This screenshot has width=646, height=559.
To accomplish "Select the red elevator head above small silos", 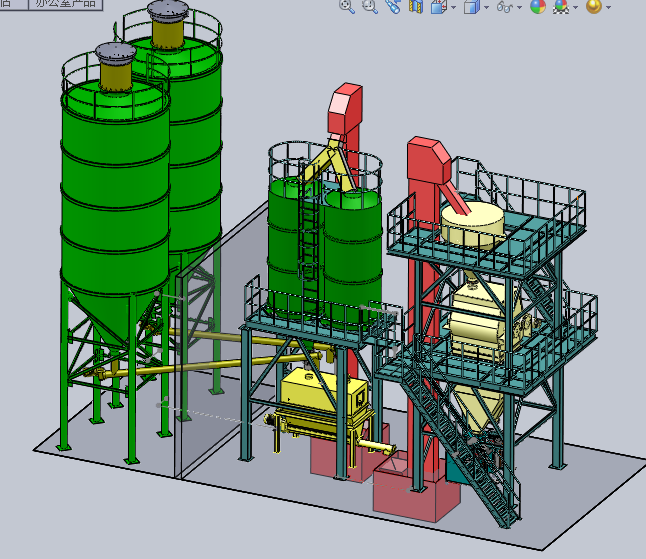I will [x=345, y=108].
